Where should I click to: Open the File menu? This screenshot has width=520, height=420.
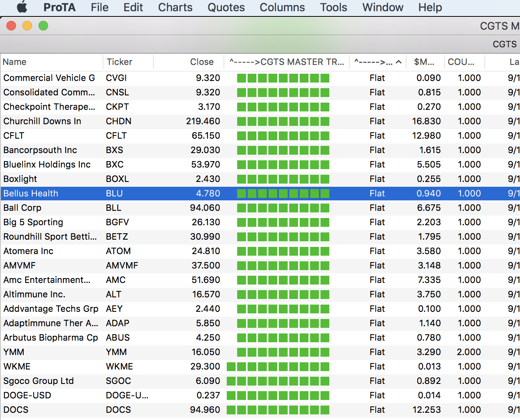point(100,7)
